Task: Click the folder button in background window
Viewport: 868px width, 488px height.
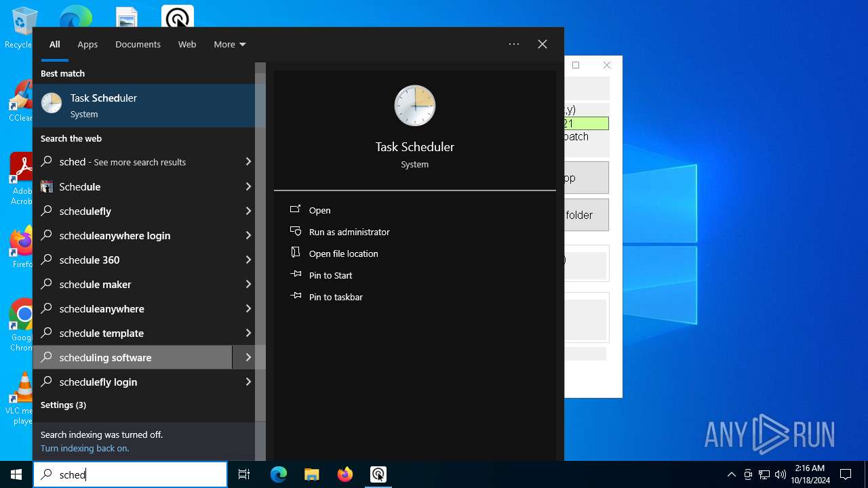Action: 587,215
